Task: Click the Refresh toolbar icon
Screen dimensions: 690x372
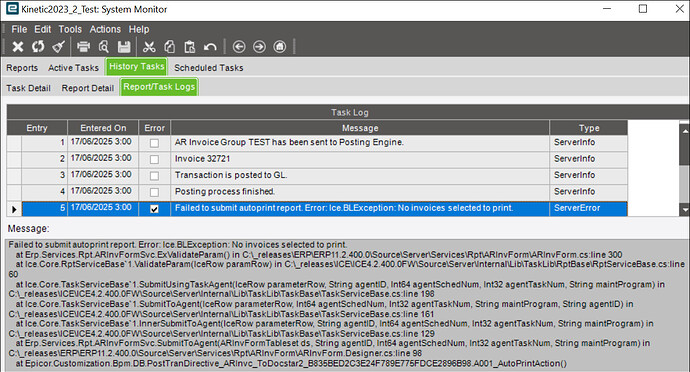Action: (x=38, y=46)
